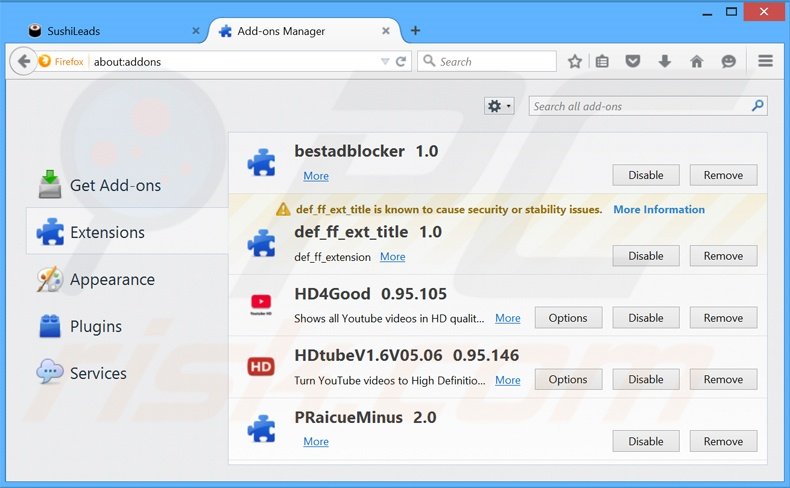Open the Pocket icon in the toolbar
Image resolution: width=790 pixels, height=488 pixels.
(633, 61)
